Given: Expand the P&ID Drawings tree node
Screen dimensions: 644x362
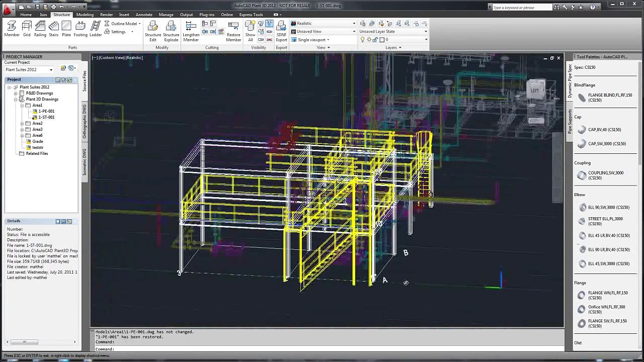Looking at the screenshot, I should (x=16, y=93).
